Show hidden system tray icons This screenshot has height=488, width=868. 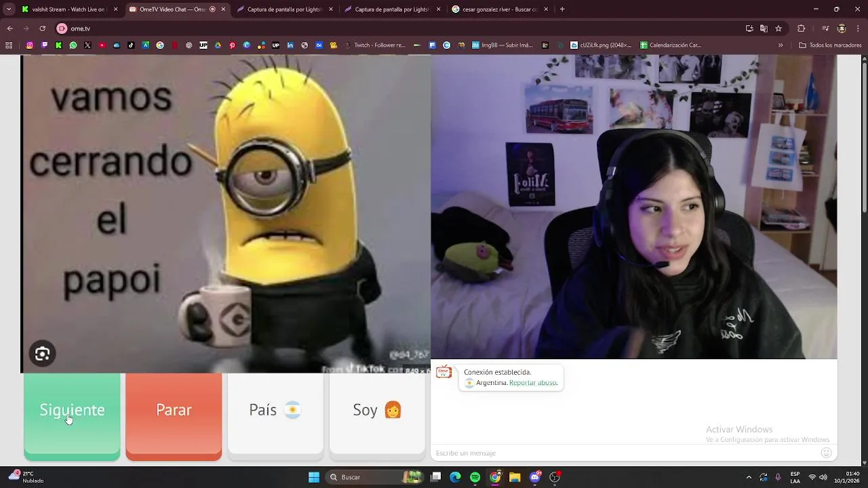pos(749,477)
